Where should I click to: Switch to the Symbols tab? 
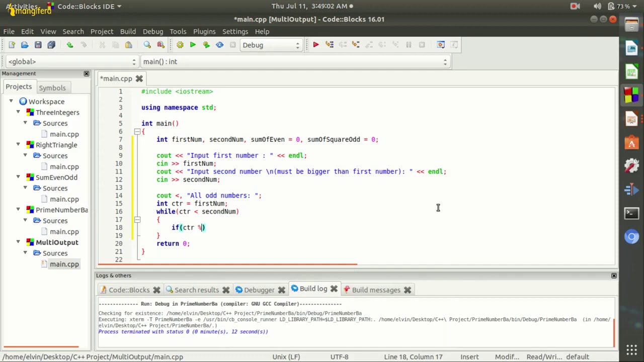(52, 87)
